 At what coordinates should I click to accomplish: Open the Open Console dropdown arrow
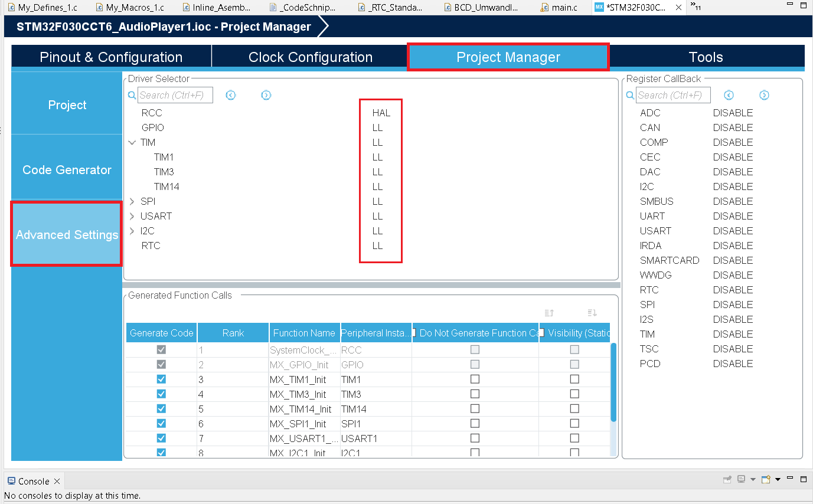pos(778,479)
